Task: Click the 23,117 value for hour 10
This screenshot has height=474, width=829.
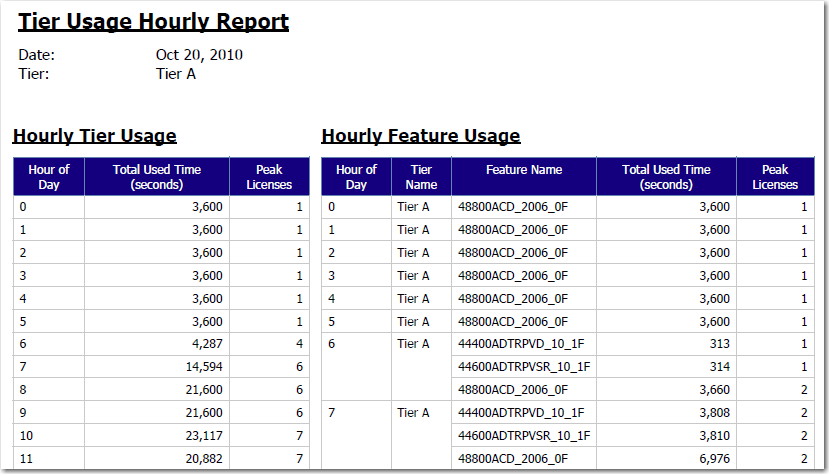Action: point(199,436)
